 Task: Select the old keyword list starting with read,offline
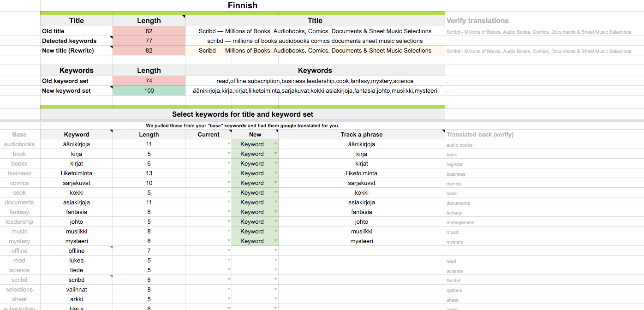click(x=315, y=81)
